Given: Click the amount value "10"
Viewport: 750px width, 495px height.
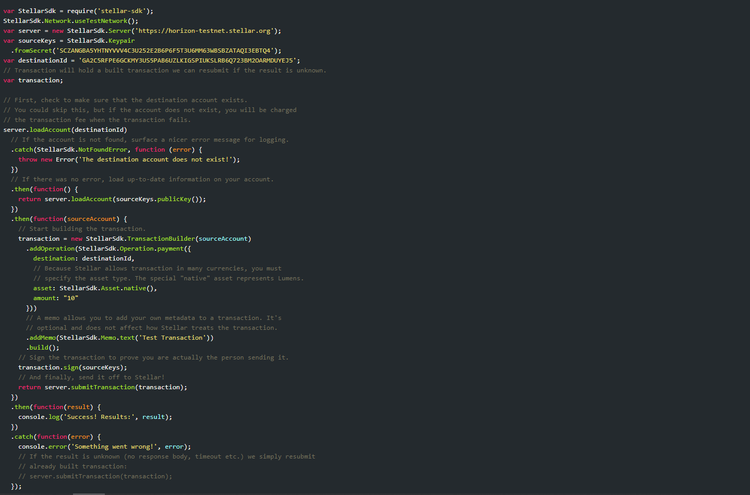Looking at the screenshot, I should point(70,297).
